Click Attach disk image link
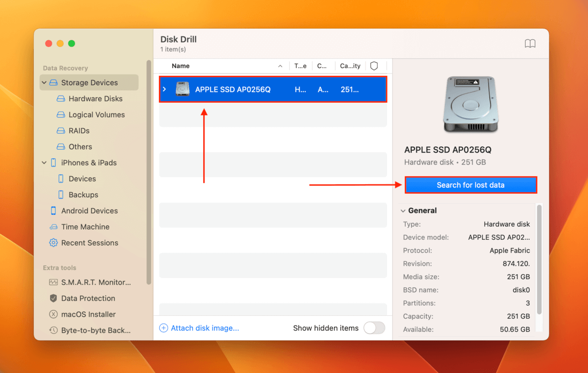The width and height of the screenshot is (588, 373). click(x=205, y=328)
